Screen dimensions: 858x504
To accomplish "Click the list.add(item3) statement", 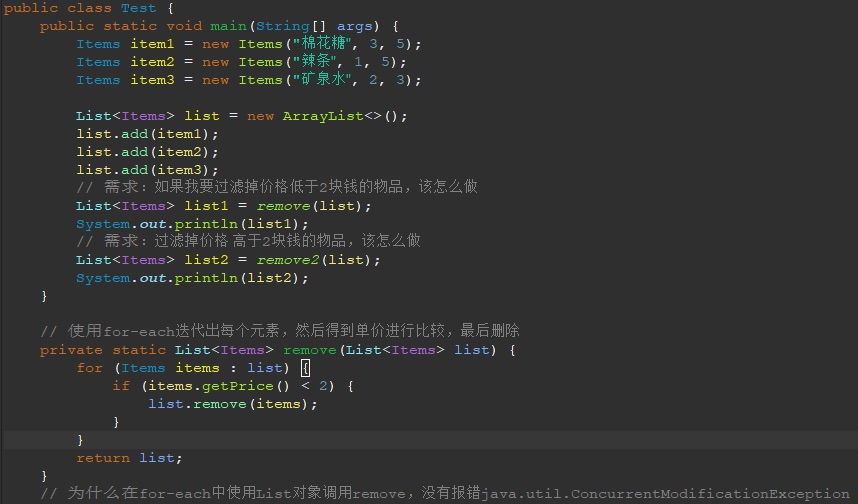I will click(147, 170).
